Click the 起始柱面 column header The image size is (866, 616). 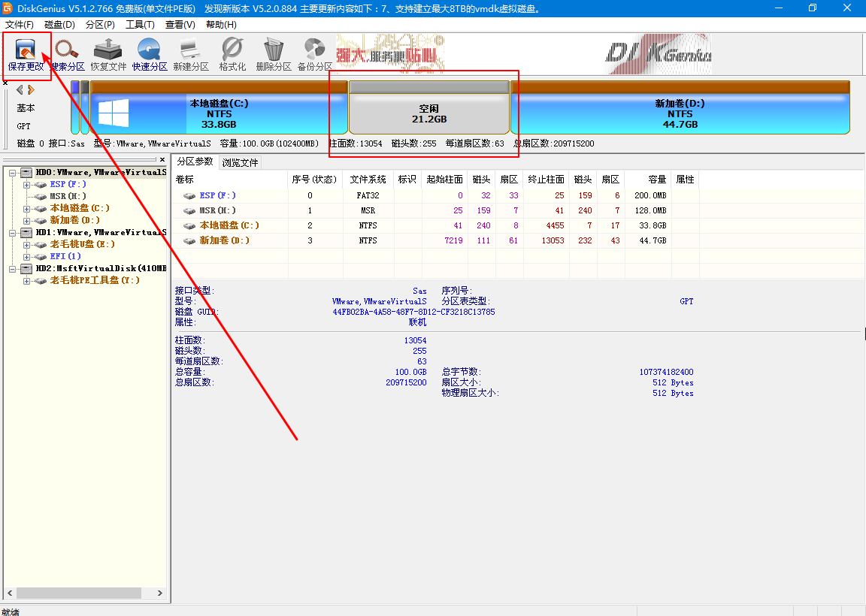444,180
